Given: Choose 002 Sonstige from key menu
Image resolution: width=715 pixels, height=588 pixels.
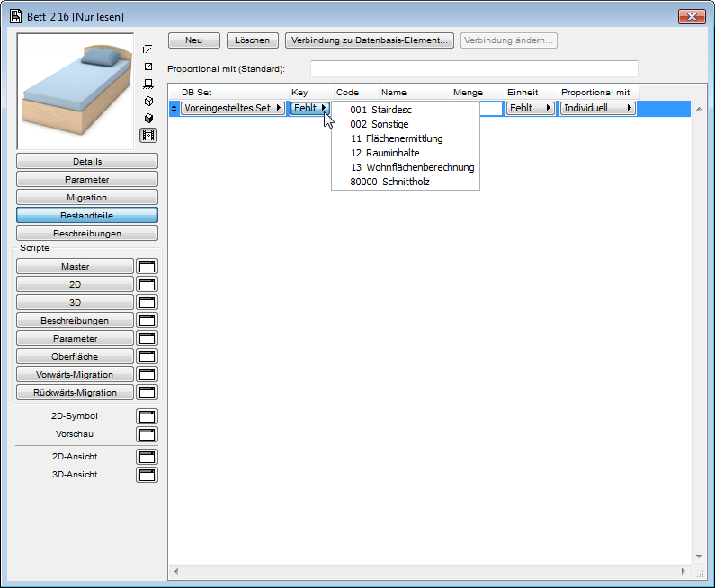Looking at the screenshot, I should tap(406, 124).
